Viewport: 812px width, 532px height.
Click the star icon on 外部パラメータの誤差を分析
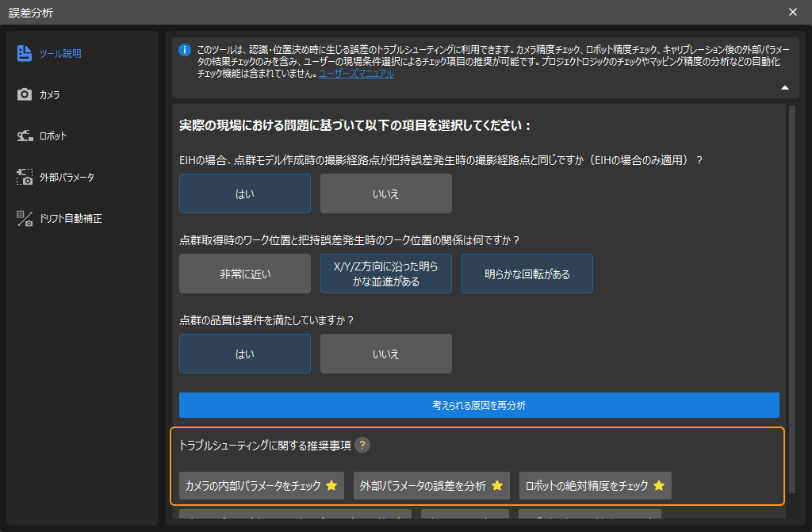pyautogui.click(x=497, y=485)
